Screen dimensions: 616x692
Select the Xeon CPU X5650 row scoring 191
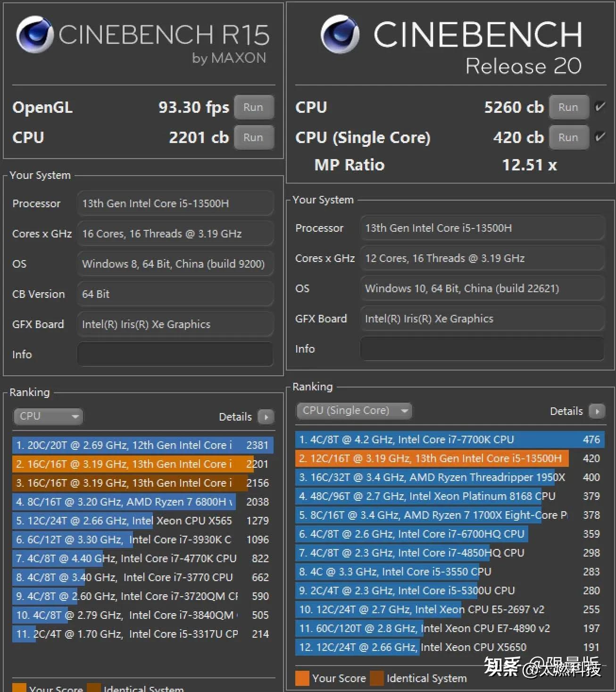pyautogui.click(x=450, y=647)
